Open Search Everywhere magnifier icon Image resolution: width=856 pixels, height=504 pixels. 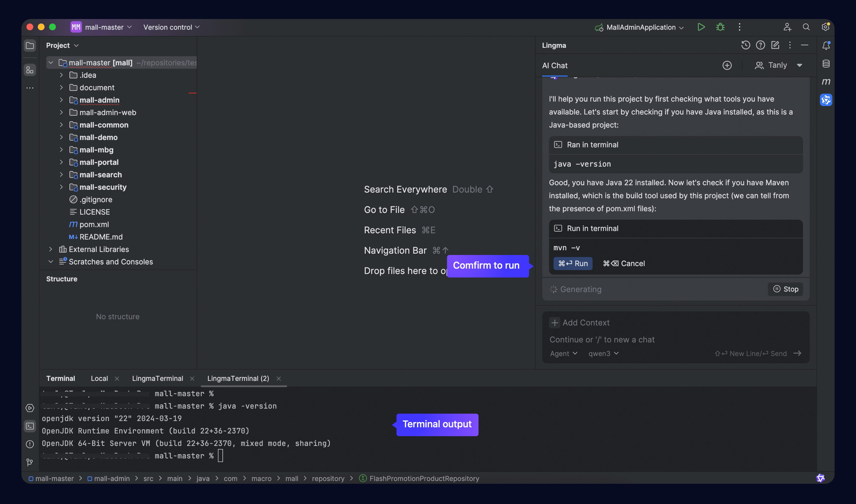pos(806,27)
